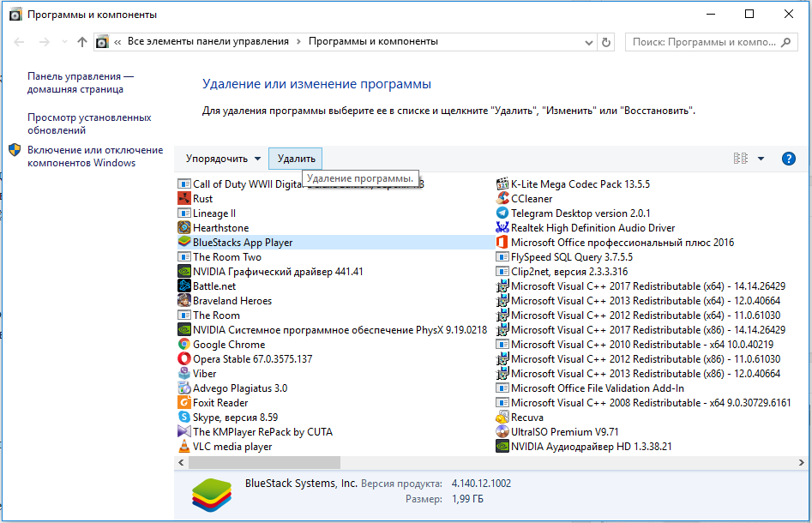812x523 pixels.
Task: Click the up arrow navigation button
Action: (x=82, y=42)
